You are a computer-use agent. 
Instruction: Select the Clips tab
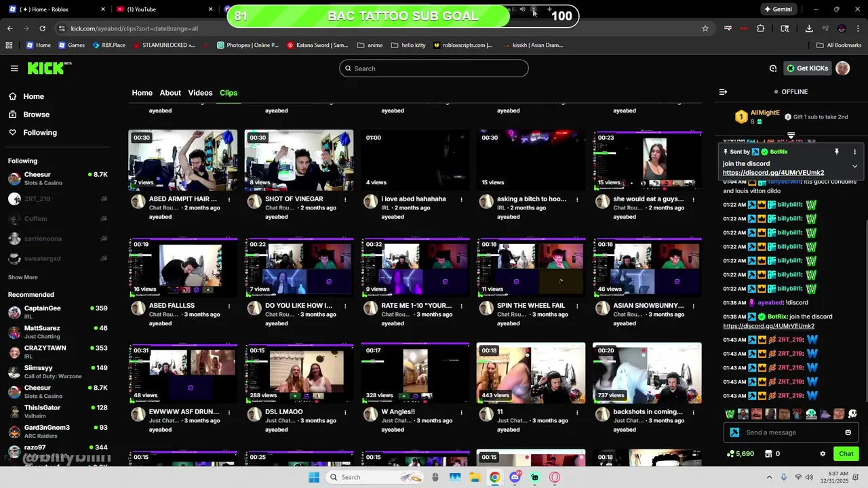[229, 93]
